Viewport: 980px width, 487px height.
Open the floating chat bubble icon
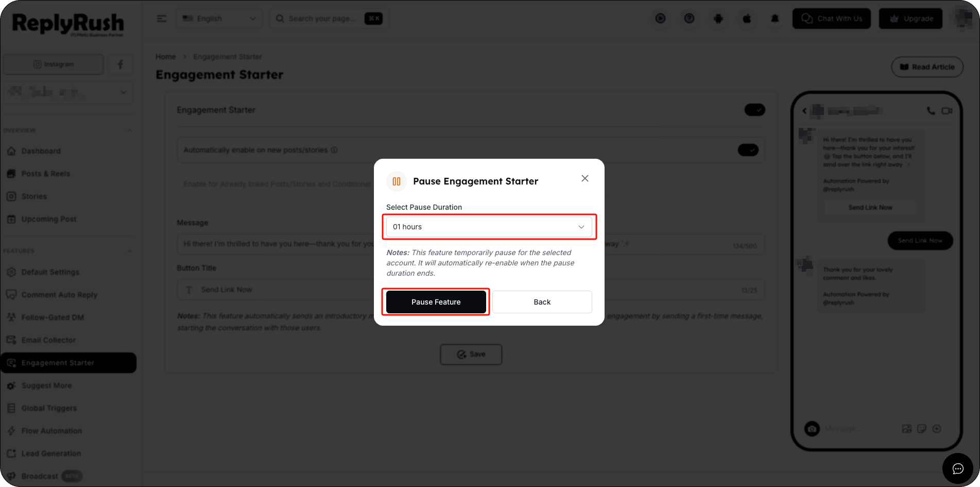click(957, 468)
